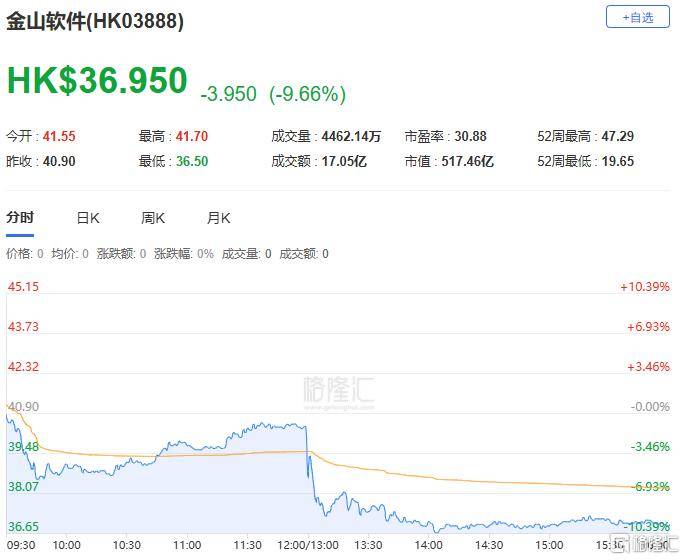Screen dimensions: 685x560
Task: Click the 10:00 time axis label
Action: 66,546
